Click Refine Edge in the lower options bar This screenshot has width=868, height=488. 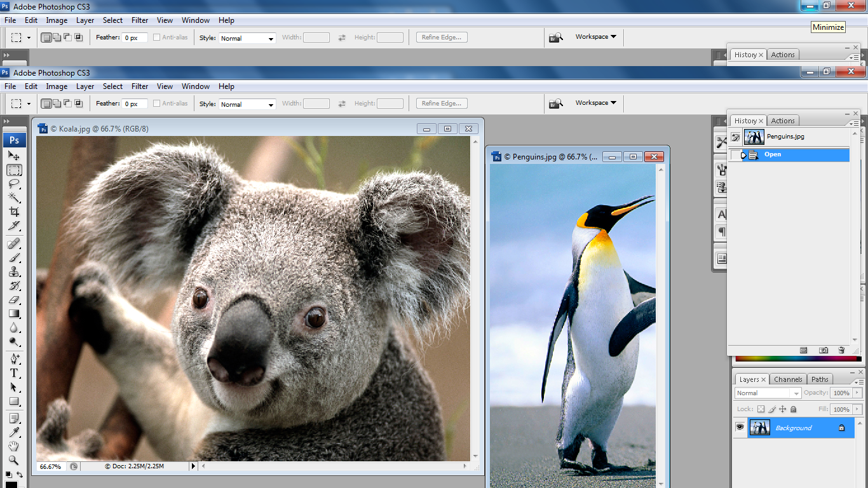(x=442, y=103)
